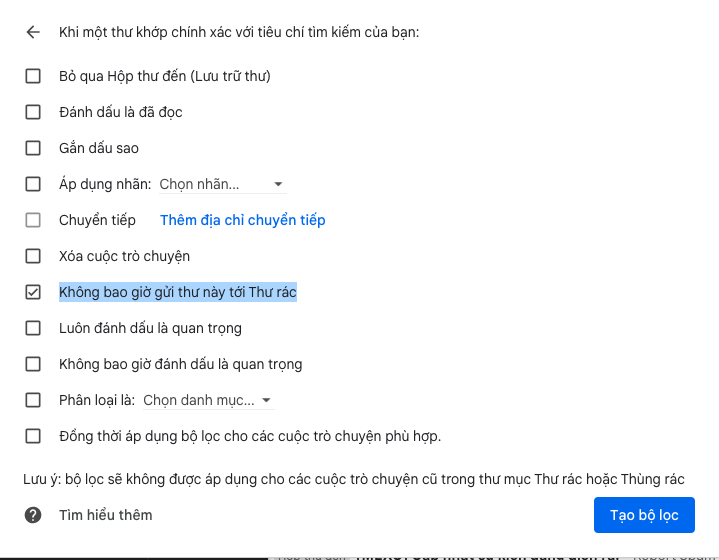Viewport: 719px width, 560px height.
Task: Click the highlighted 'Không bao giờ gửi thư này' text
Action: click(178, 292)
